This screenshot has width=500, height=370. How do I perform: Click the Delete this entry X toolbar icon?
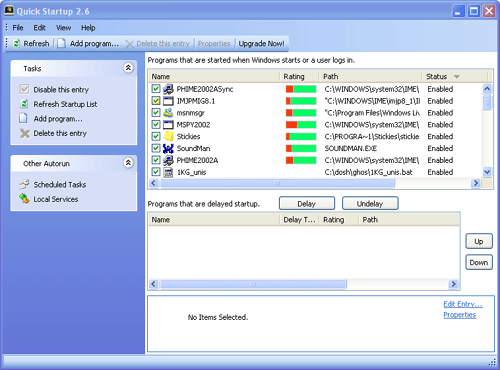click(x=130, y=44)
